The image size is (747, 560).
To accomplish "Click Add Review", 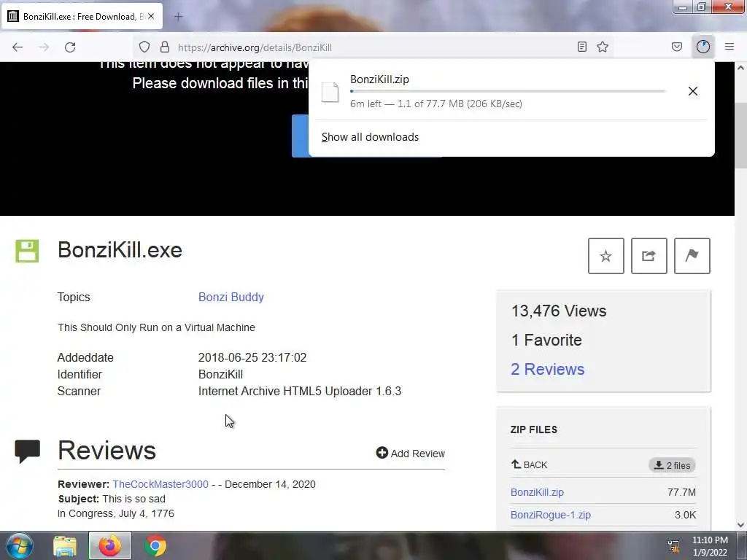I will [x=411, y=453].
